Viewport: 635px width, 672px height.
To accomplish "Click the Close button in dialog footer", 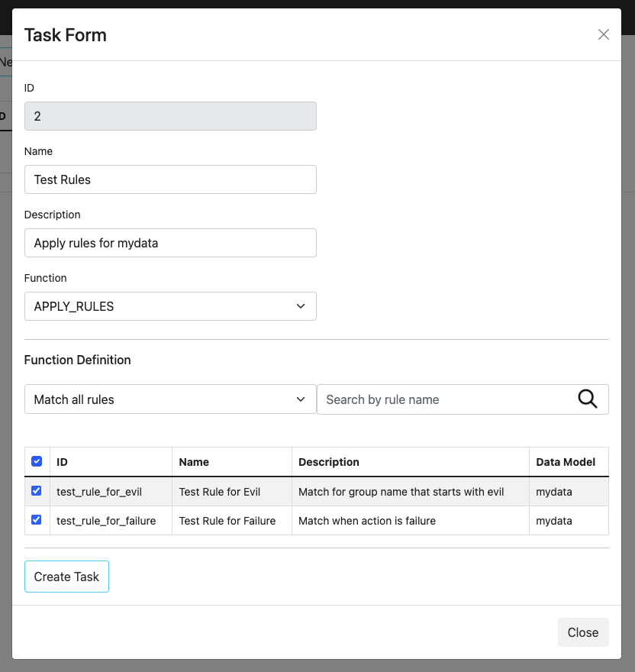I will click(x=582, y=632).
